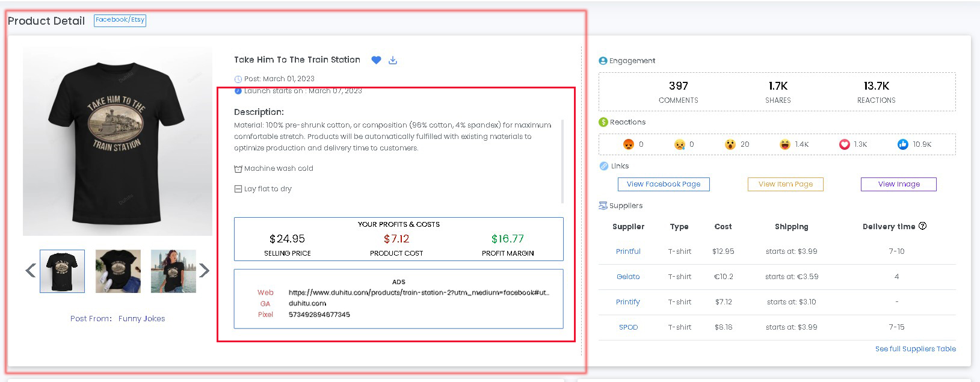Select the woman wearing shirt thumbnail
Screen dimensions: 980x382
[173, 271]
